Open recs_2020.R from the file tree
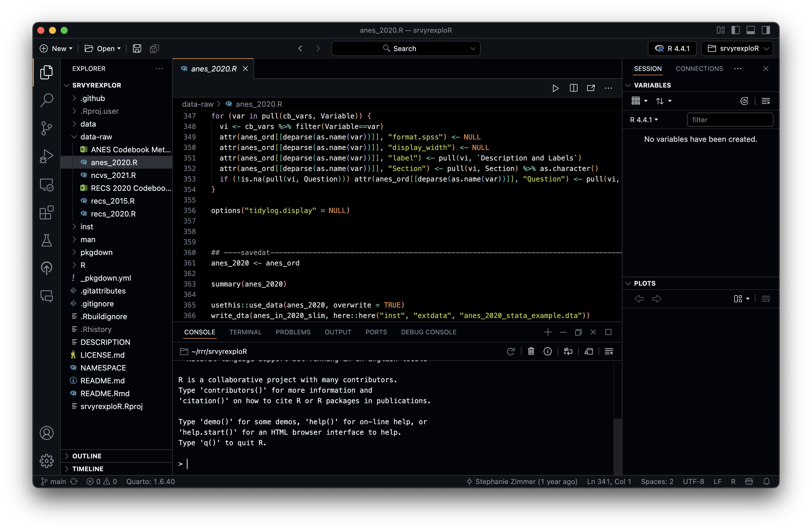Viewport: 812px width, 531px height. 113,214
